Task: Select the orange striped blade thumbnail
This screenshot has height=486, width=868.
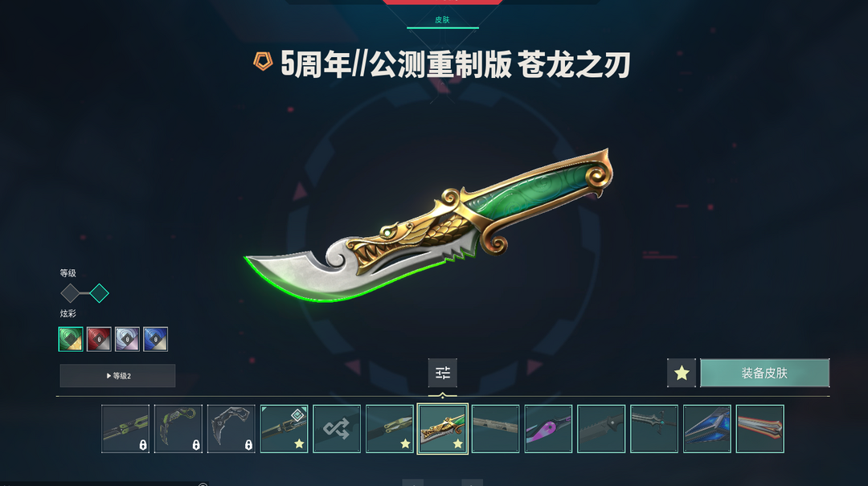Action: point(760,429)
